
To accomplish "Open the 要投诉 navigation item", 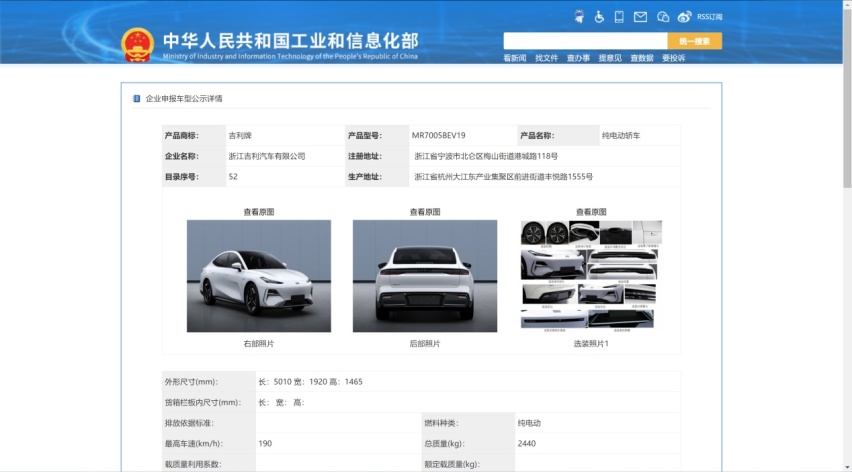I will [x=673, y=58].
